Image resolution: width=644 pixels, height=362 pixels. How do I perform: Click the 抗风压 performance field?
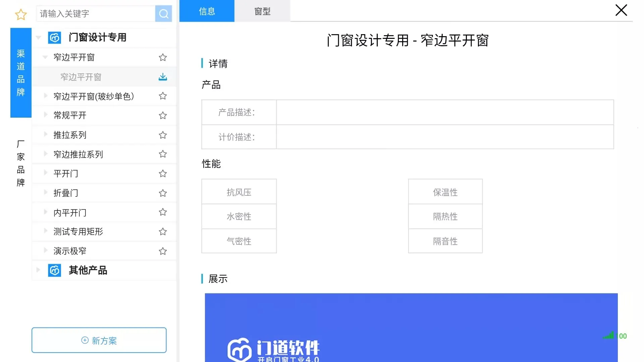[239, 191]
